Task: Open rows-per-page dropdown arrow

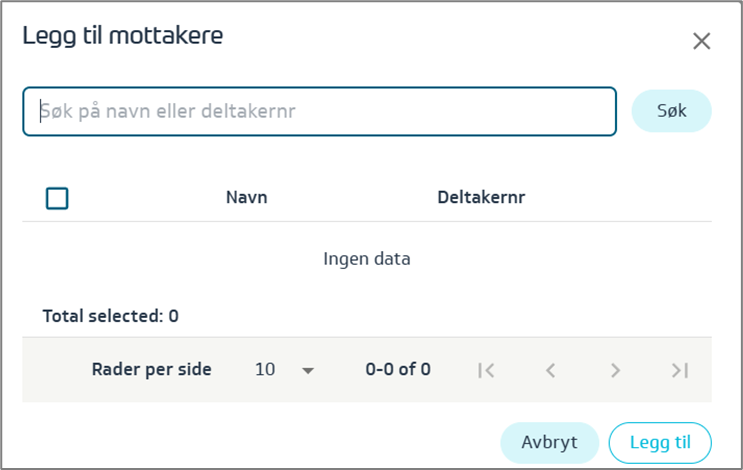Action: point(308,370)
